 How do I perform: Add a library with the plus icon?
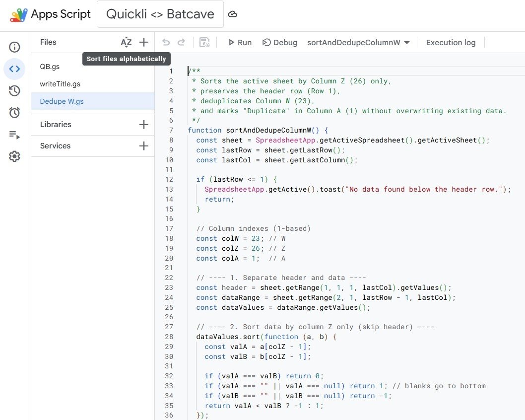pyautogui.click(x=143, y=125)
